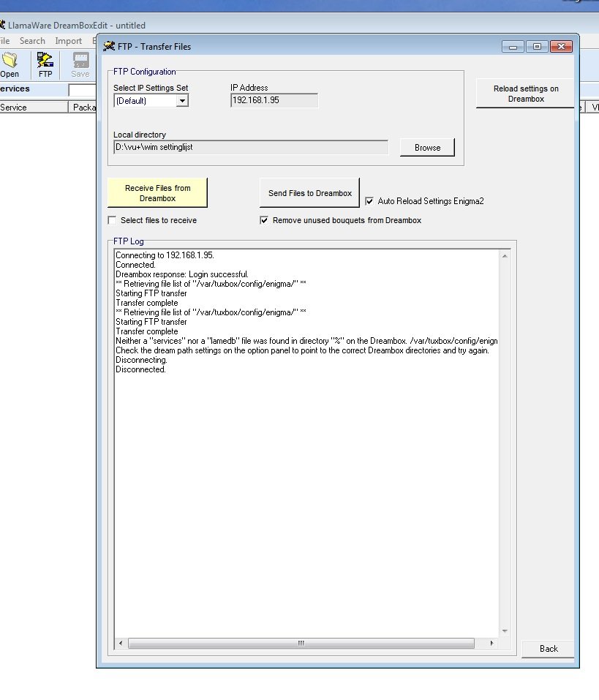Click log line 'Disconnected.'
The width and height of the screenshot is (599, 700).
[x=140, y=369]
